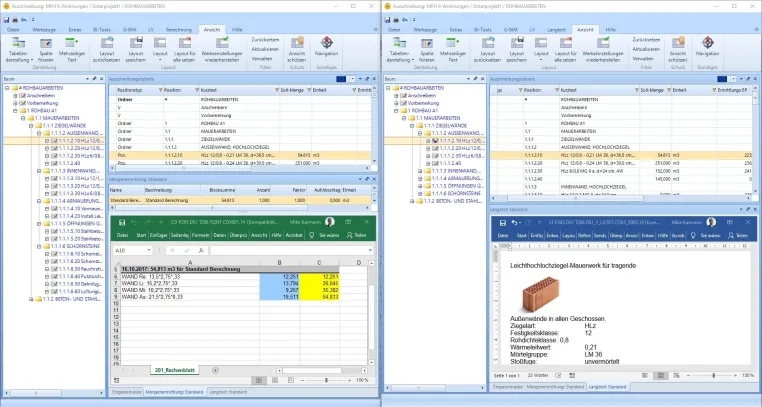Expand 1.1.2 BETON- UND STAHL node in right tree
The height and width of the screenshot is (407, 762).
click(x=412, y=201)
